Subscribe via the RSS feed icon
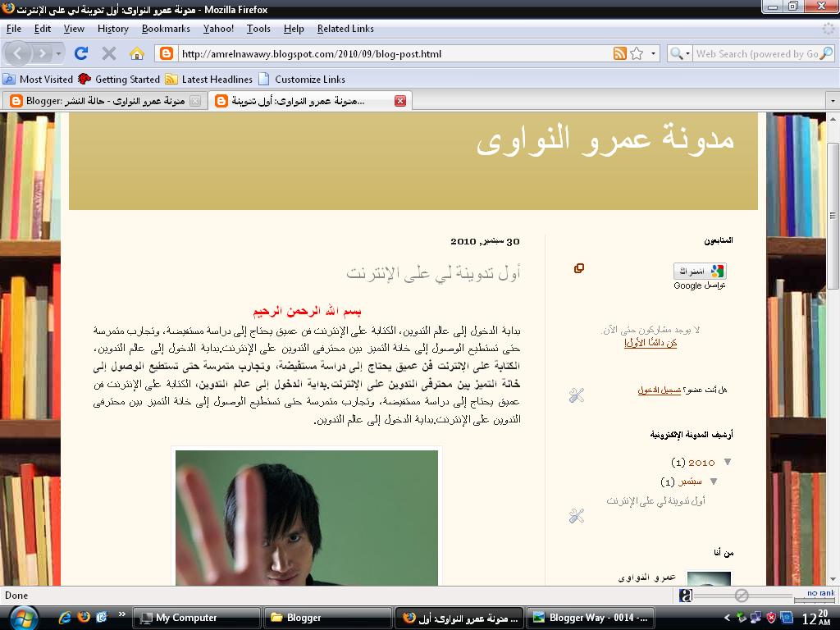840x630 pixels. [620, 53]
